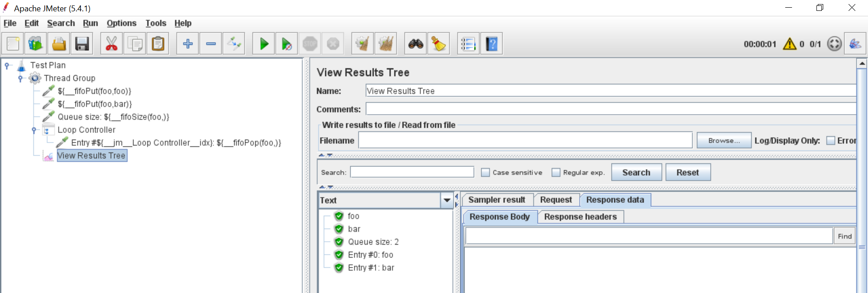Click the Cut scissors icon
The image size is (868, 293).
point(111,44)
